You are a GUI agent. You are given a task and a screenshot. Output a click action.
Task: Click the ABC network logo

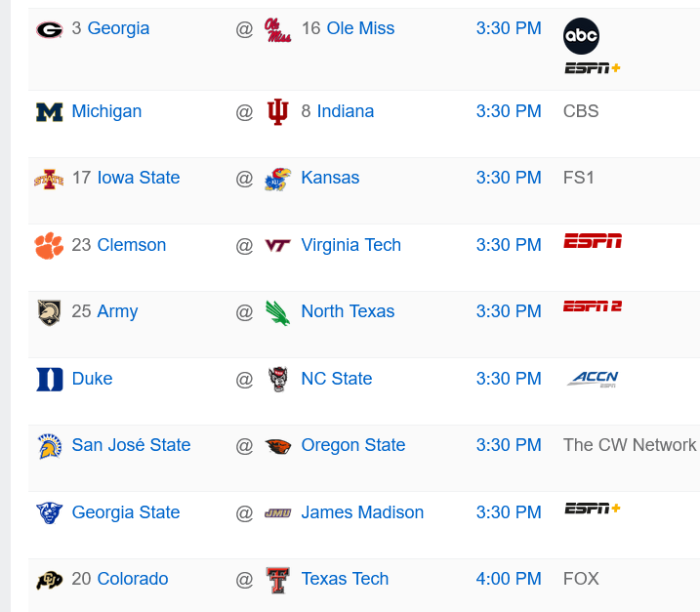[581, 36]
